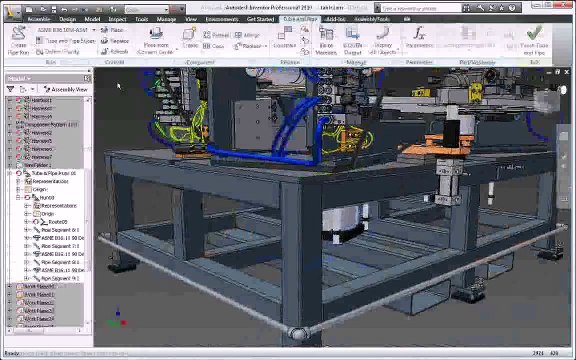
Task: Click the Inventor application menu button
Action: [x=12, y=12]
